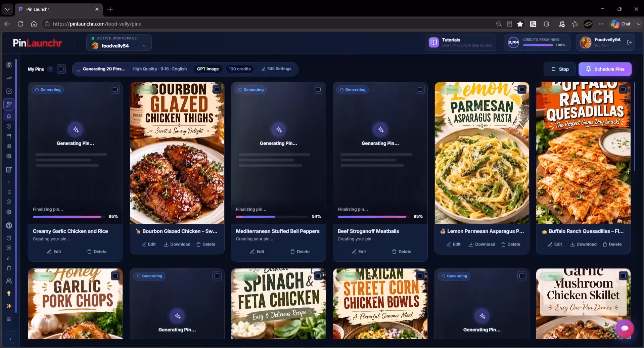This screenshot has width=644, height=348.
Task: Open a new browser tab
Action: (x=110, y=9)
